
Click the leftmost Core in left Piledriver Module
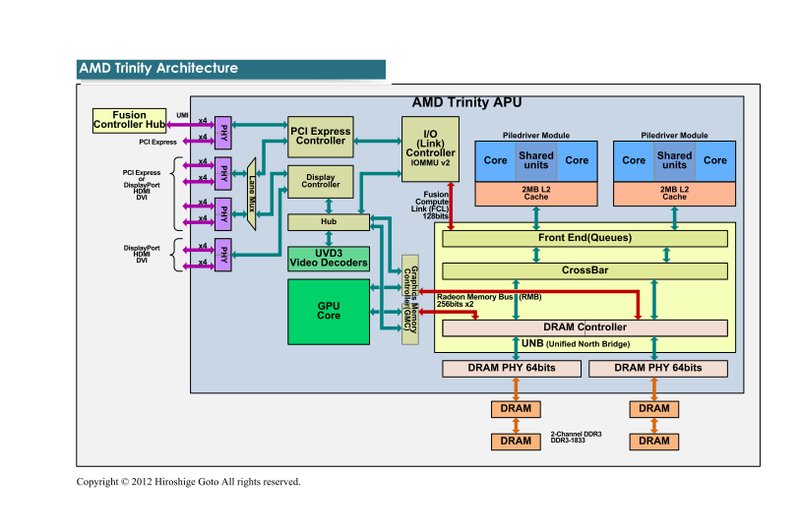pyautogui.click(x=495, y=160)
